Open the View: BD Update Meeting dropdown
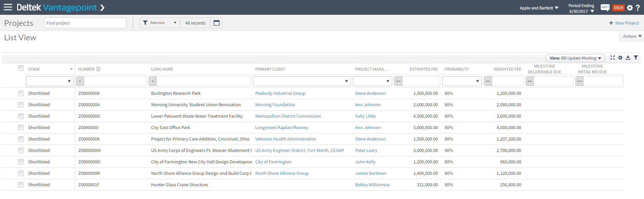Image resolution: width=644 pixels, height=199 pixels. [x=575, y=58]
